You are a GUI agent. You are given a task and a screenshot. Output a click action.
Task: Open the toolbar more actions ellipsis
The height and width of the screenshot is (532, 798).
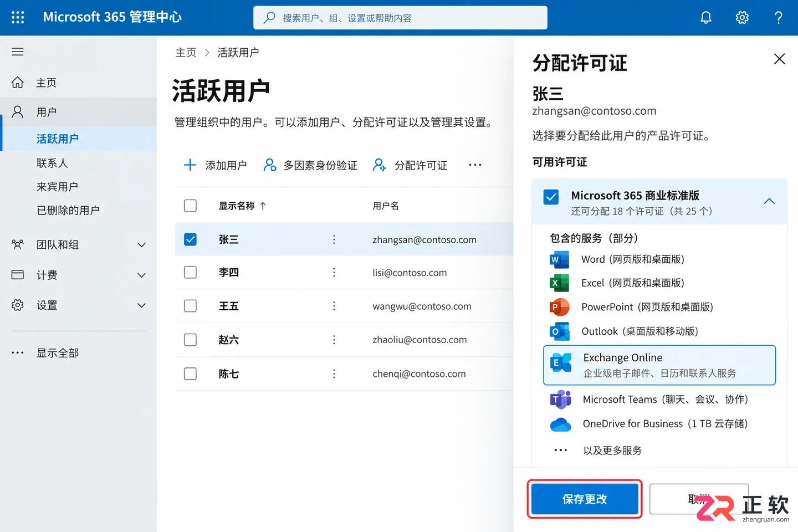click(x=475, y=165)
